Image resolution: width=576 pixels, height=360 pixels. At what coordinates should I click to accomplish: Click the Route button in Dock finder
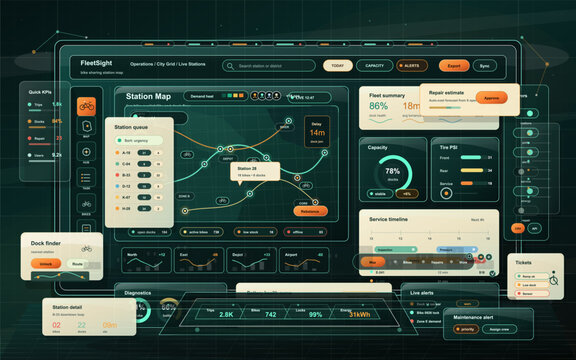click(x=78, y=264)
